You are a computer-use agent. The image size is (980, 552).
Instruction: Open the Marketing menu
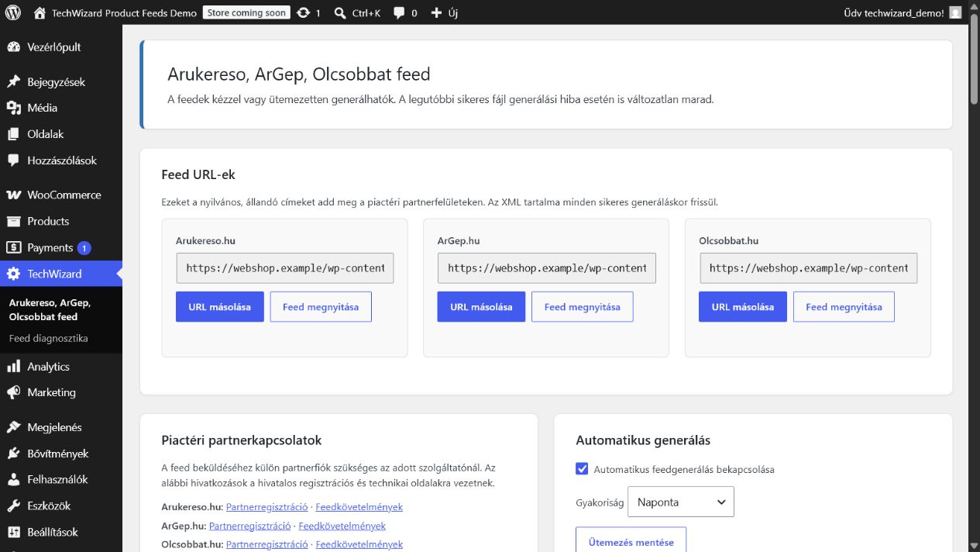click(61, 393)
